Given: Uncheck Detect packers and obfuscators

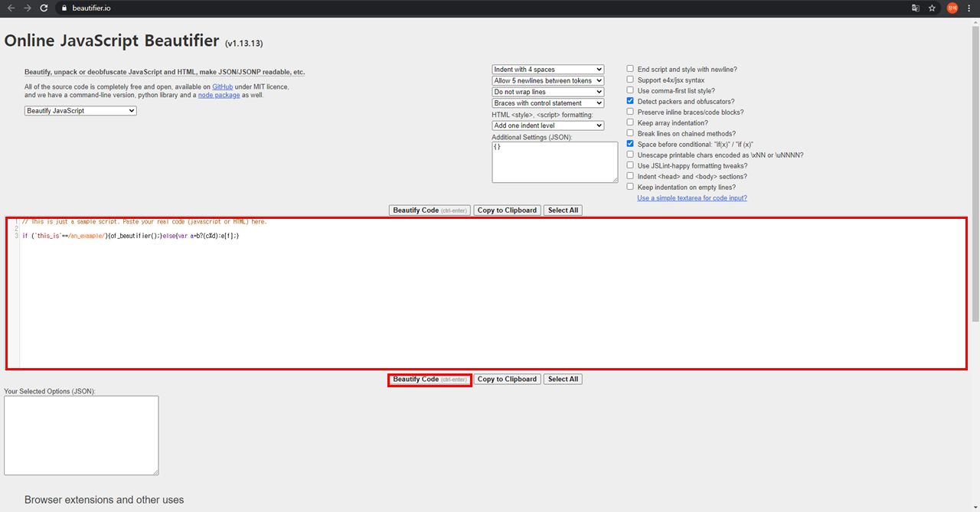Looking at the screenshot, I should [630, 101].
